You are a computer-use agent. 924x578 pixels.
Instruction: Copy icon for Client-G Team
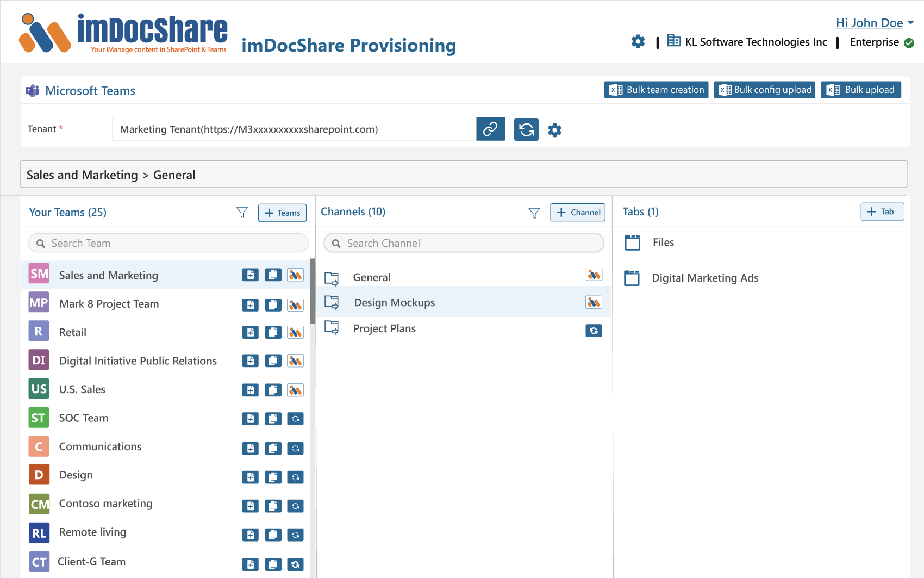point(273,564)
